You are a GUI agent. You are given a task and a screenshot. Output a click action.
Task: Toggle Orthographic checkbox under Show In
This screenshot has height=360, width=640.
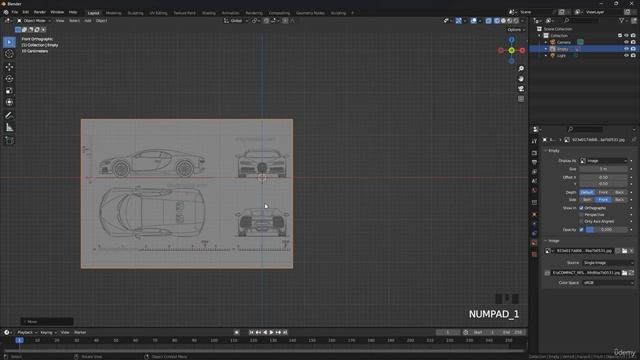tap(581, 208)
